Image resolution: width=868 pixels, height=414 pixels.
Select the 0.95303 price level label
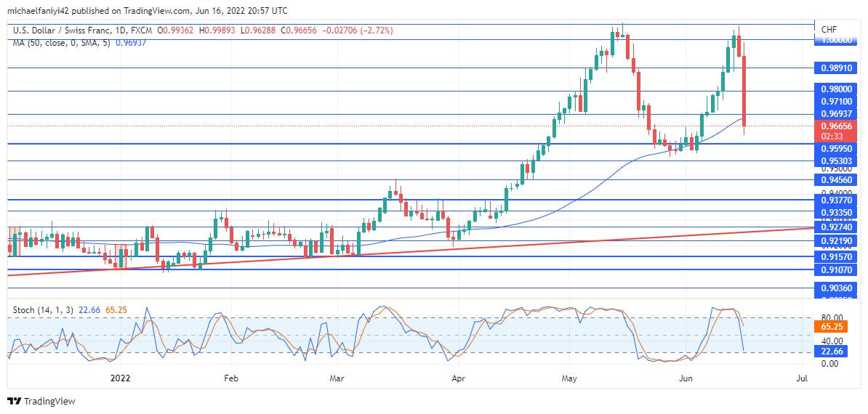point(837,161)
